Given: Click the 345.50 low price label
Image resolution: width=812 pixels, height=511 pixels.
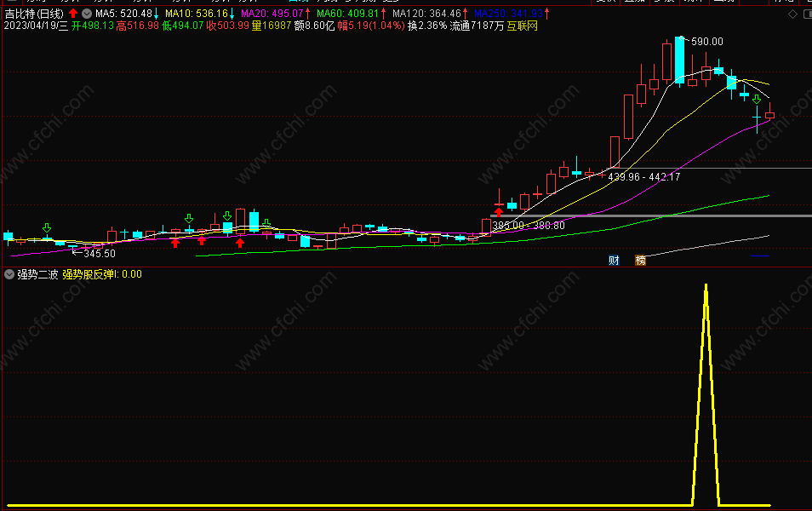Looking at the screenshot, I should coord(100,254).
